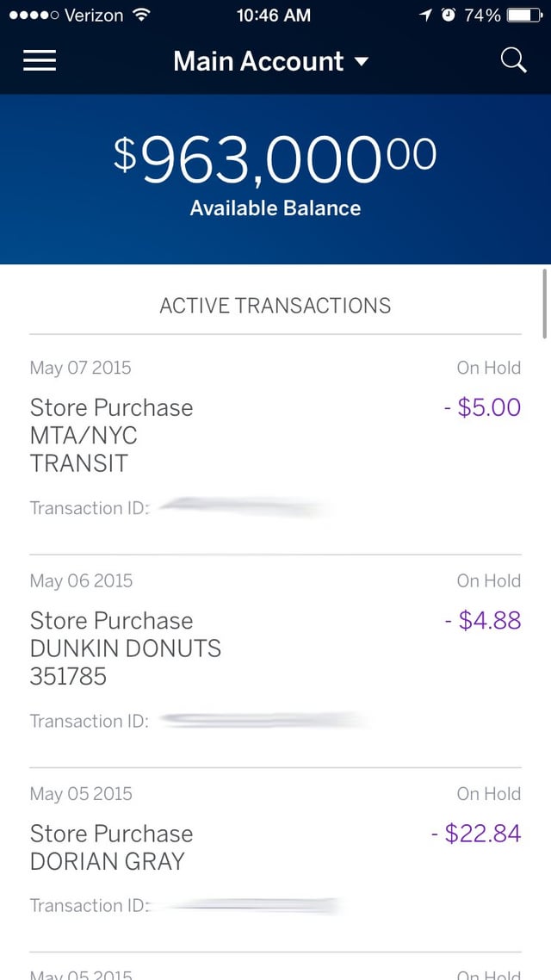The width and height of the screenshot is (551, 980).
Task: Tap the Active Transactions header
Action: coord(275,305)
